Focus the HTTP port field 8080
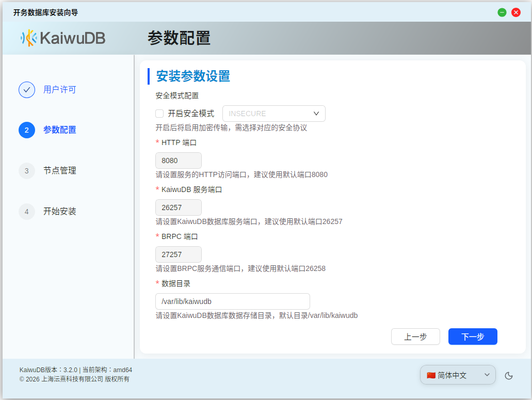Image resolution: width=532 pixels, height=400 pixels. pyautogui.click(x=179, y=161)
